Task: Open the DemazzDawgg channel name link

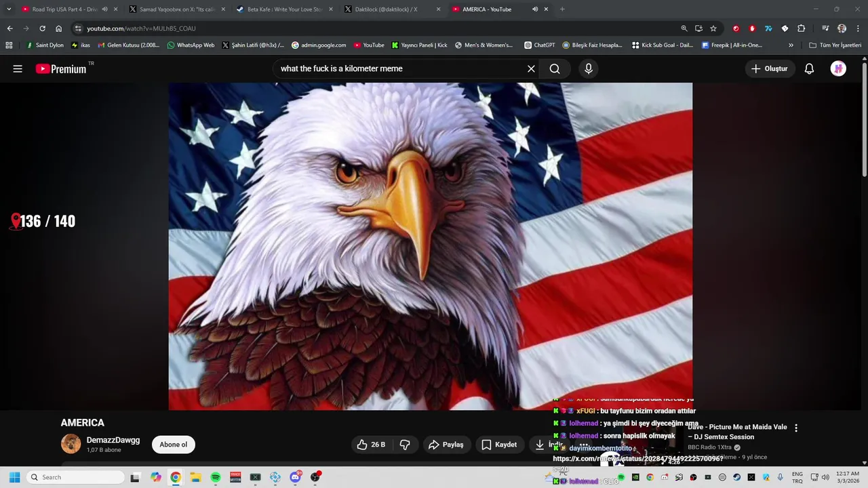Action: point(113,440)
